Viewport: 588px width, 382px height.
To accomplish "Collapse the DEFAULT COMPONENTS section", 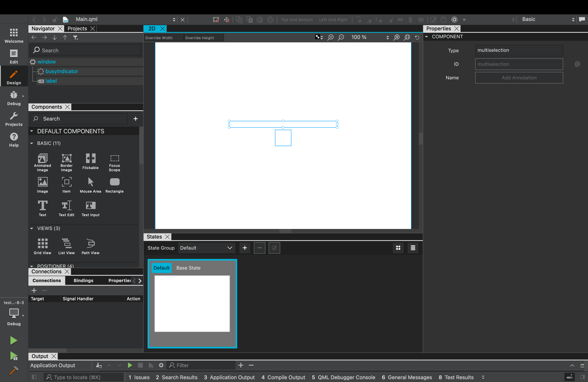I will pos(32,131).
